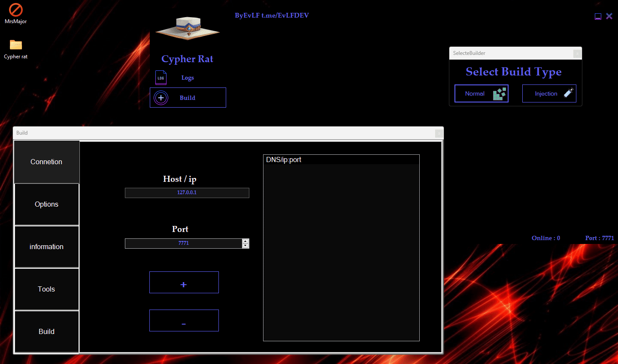Go to the information tab
618x364 pixels.
point(47,247)
